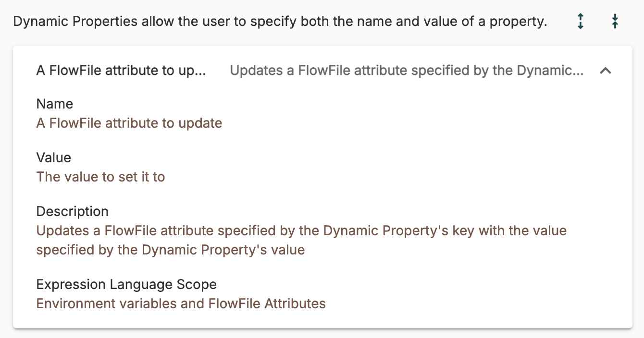644x338 pixels.
Task: Click the expand all panels icon
Action: (581, 22)
